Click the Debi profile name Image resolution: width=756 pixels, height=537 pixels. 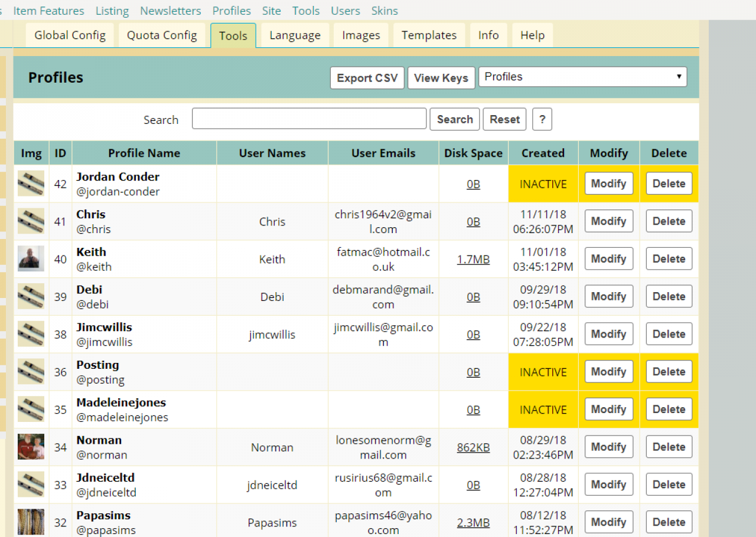point(89,290)
